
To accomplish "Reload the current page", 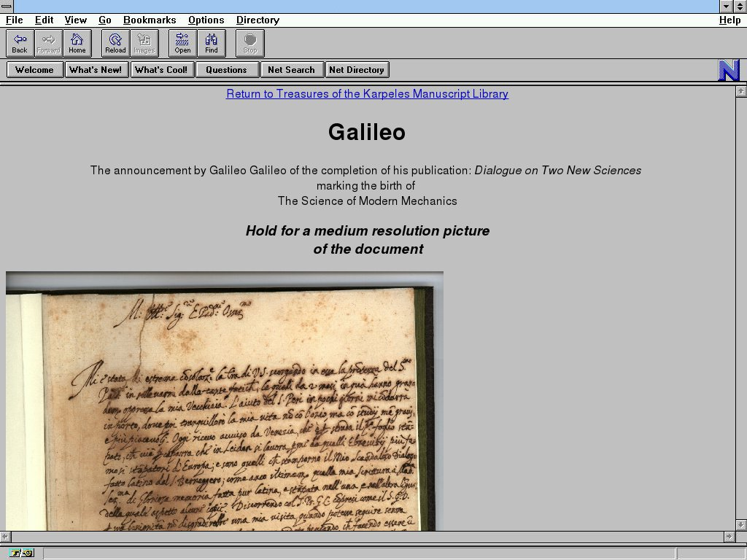I will pyautogui.click(x=115, y=43).
